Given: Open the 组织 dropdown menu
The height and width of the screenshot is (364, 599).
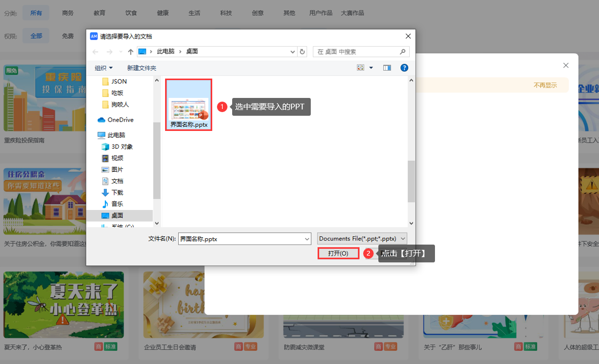Looking at the screenshot, I should click(x=103, y=68).
